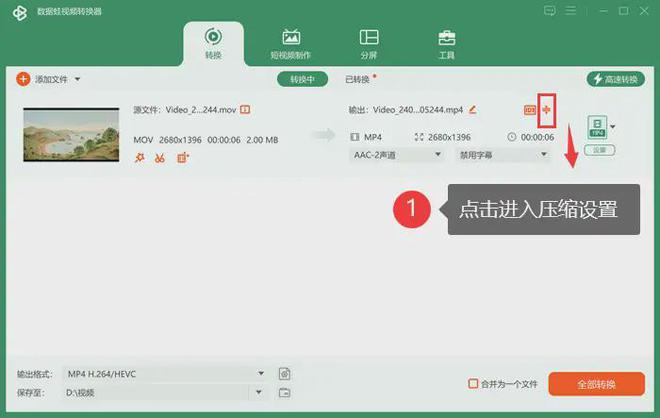The width and height of the screenshot is (660, 418).
Task: Click the landscape video thumbnail
Action: pos(71,135)
